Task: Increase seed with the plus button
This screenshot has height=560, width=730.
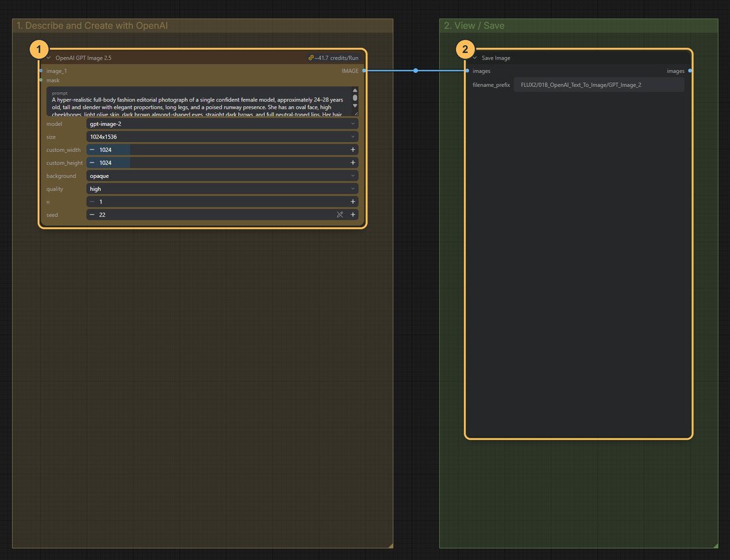Action: pos(353,215)
